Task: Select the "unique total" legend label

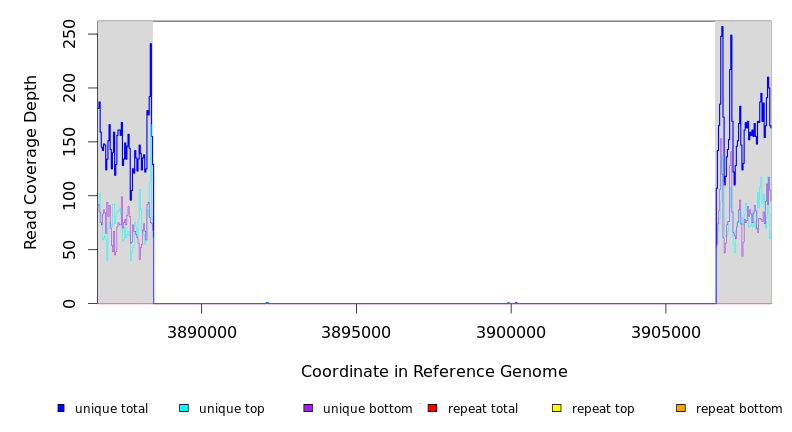Action: tap(111, 409)
